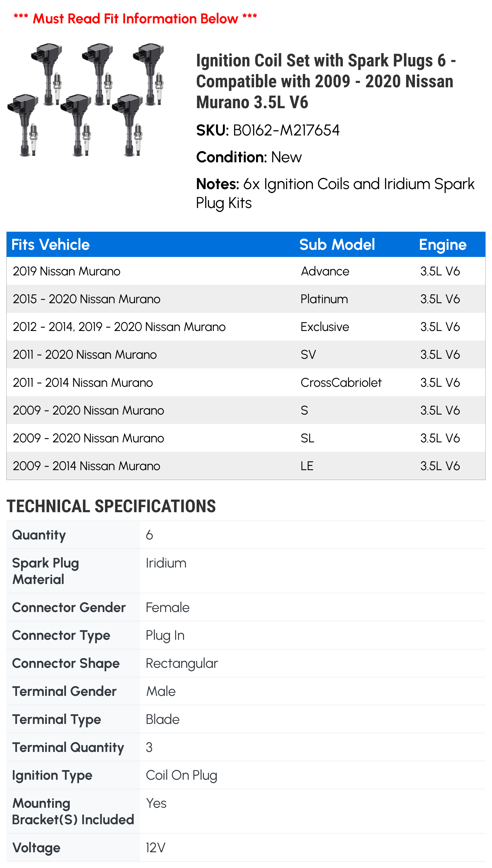492x868 pixels.
Task: Click the Fits Vehicle column header
Action: pos(51,244)
